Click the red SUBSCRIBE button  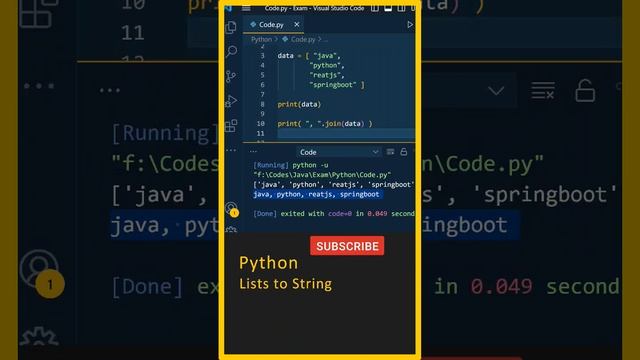[347, 246]
